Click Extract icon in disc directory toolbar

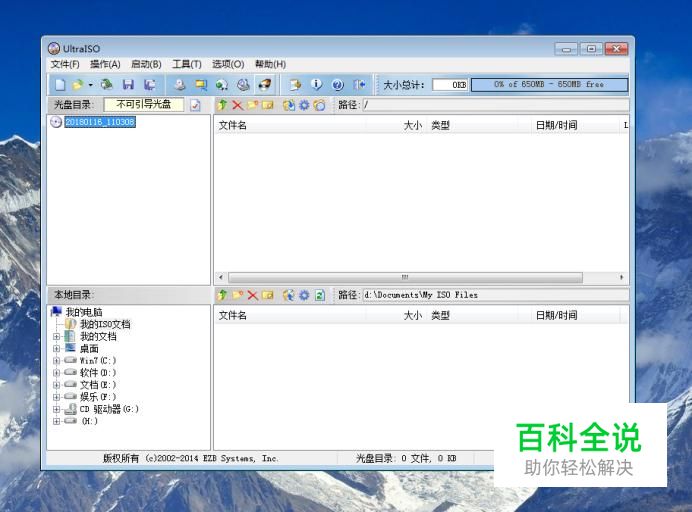(x=289, y=105)
